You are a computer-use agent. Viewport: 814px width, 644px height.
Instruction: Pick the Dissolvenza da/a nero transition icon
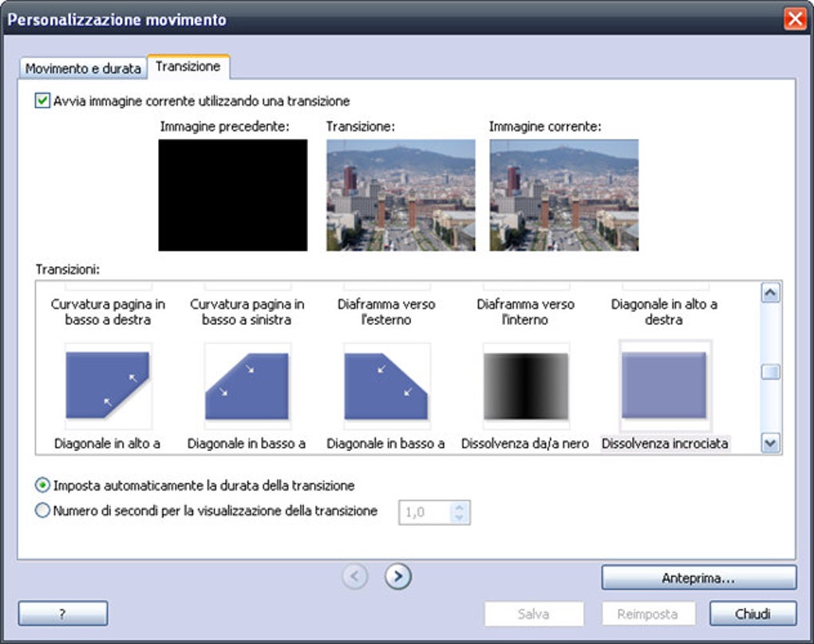(526, 385)
